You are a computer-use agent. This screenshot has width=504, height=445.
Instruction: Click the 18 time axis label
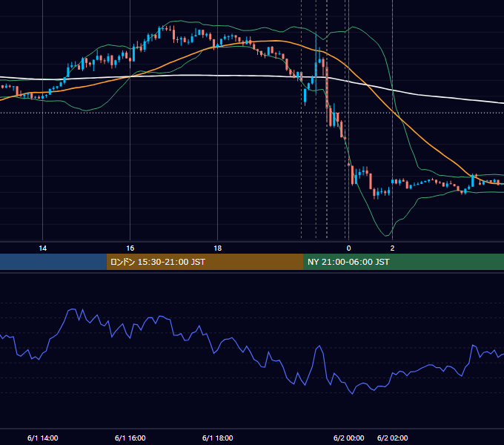(x=218, y=248)
